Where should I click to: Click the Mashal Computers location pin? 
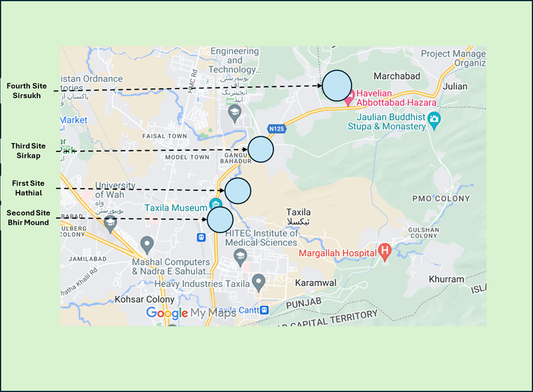tap(147, 245)
